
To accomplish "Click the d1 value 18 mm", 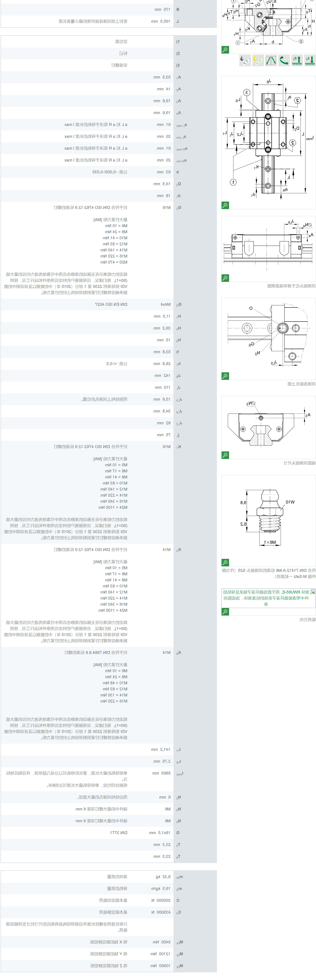I will (x=164, y=196).
